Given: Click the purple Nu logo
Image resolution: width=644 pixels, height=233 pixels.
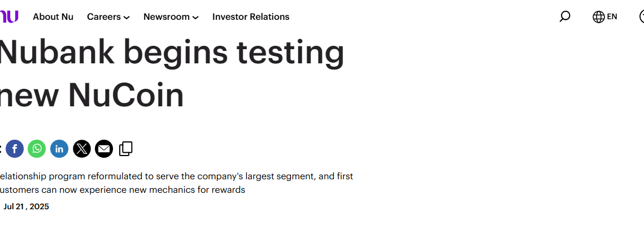Looking at the screenshot, I should tap(8, 17).
